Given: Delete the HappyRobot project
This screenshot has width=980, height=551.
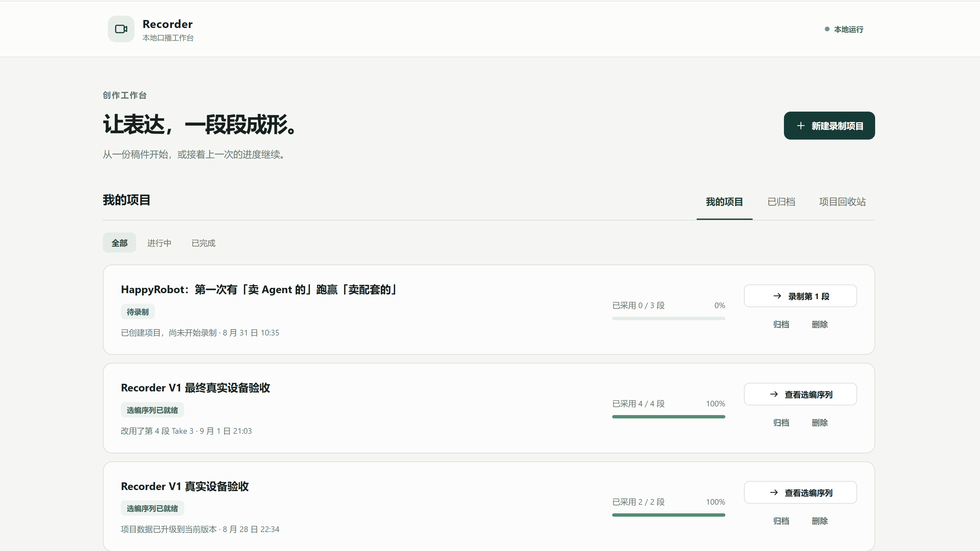Looking at the screenshot, I should [820, 324].
